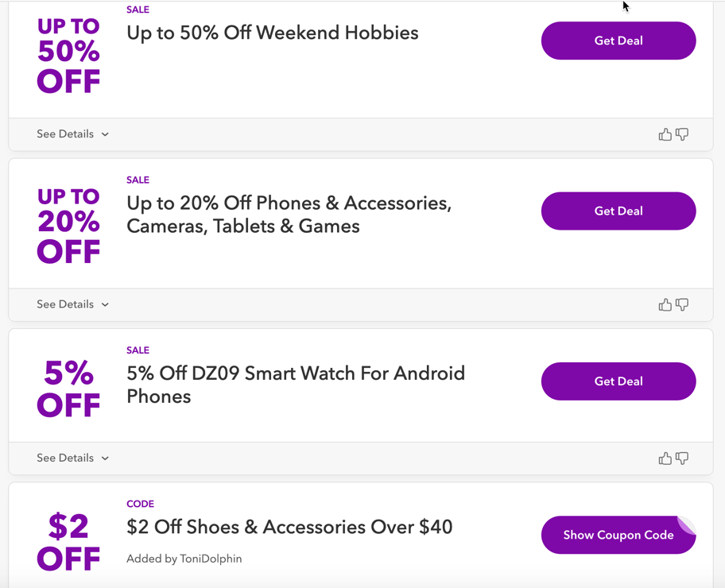Get Deal for 5% Off DZ09 Watch
This screenshot has width=725, height=588.
click(x=618, y=381)
